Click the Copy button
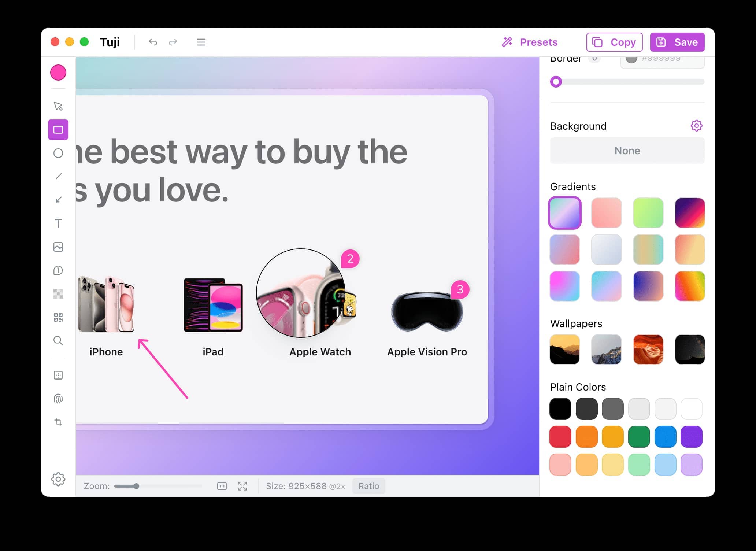The width and height of the screenshot is (756, 551). pos(614,42)
